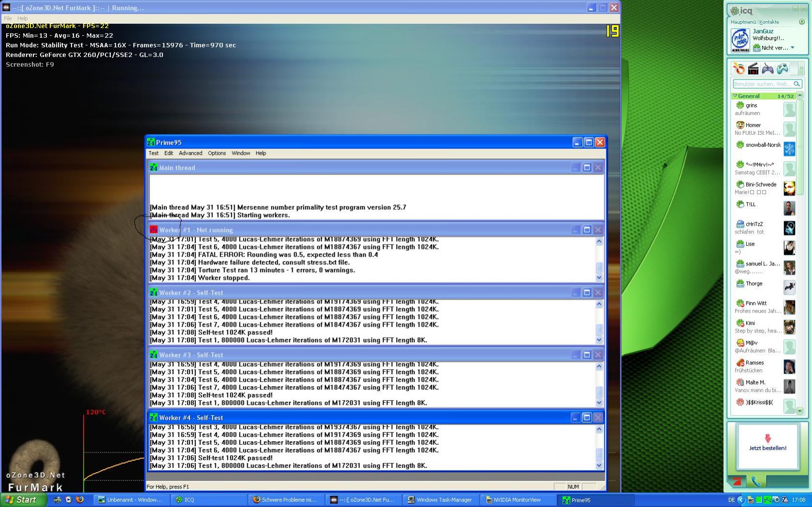This screenshot has height=507, width=812.
Task: Click the Prime95 title bar icon
Action: coord(151,142)
